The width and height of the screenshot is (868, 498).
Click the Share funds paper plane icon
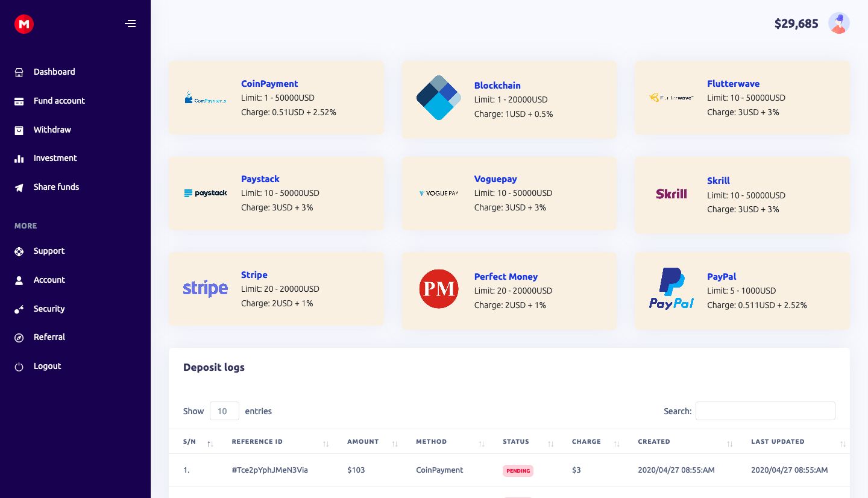(19, 188)
